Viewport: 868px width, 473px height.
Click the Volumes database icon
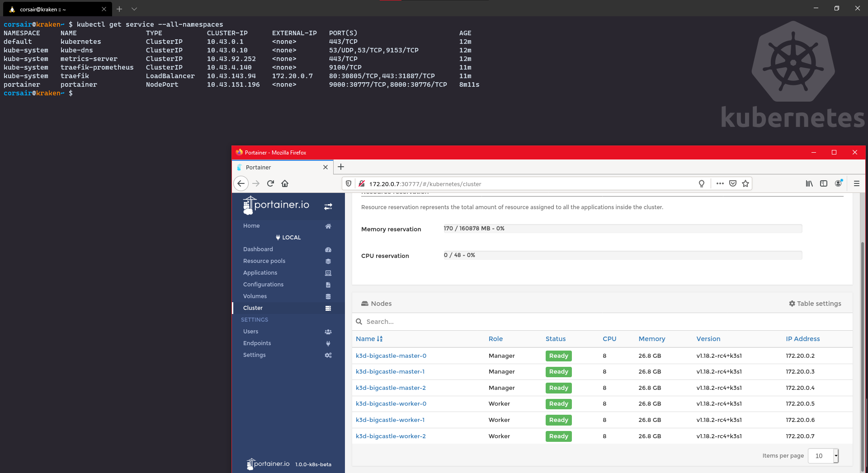[x=328, y=296]
